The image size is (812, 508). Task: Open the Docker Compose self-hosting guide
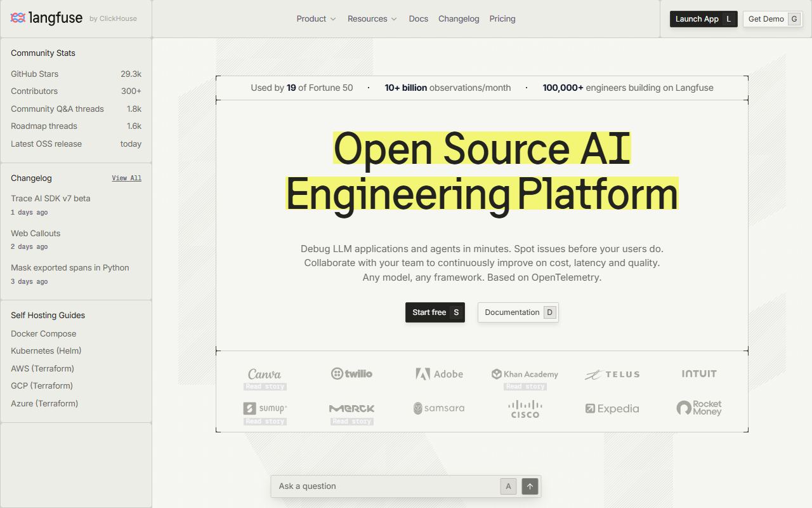(x=43, y=334)
